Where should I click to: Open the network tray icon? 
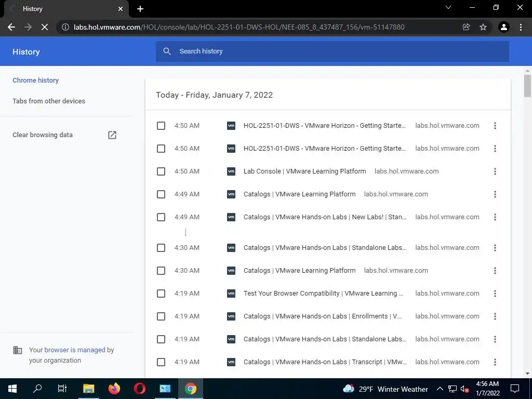453,389
